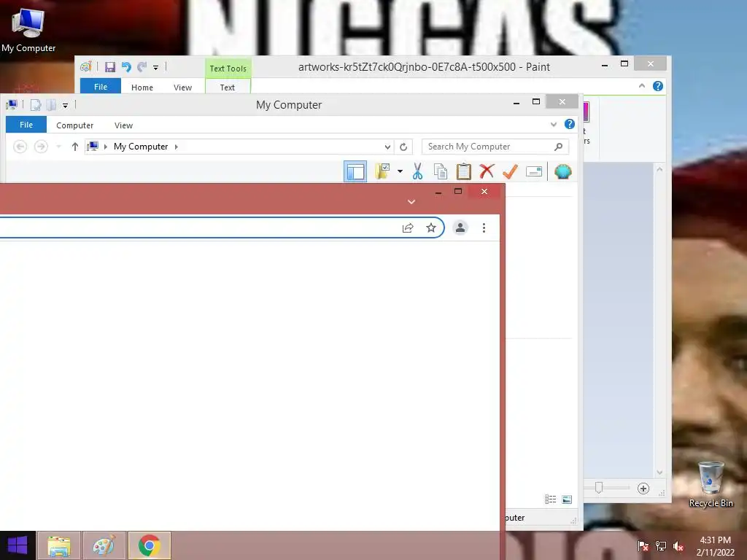This screenshot has width=747, height=560.
Task: Refresh the My Computer view
Action: coord(403,147)
